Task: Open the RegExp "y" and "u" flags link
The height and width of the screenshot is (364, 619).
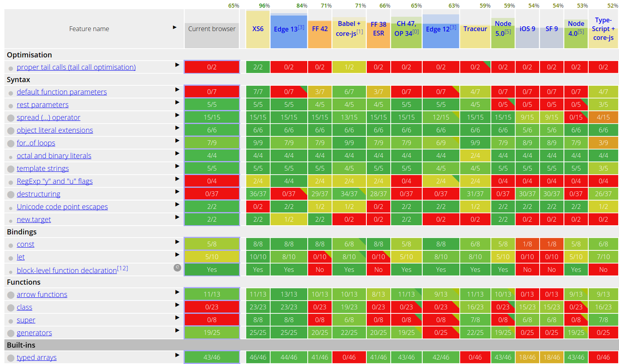Action: click(55, 181)
